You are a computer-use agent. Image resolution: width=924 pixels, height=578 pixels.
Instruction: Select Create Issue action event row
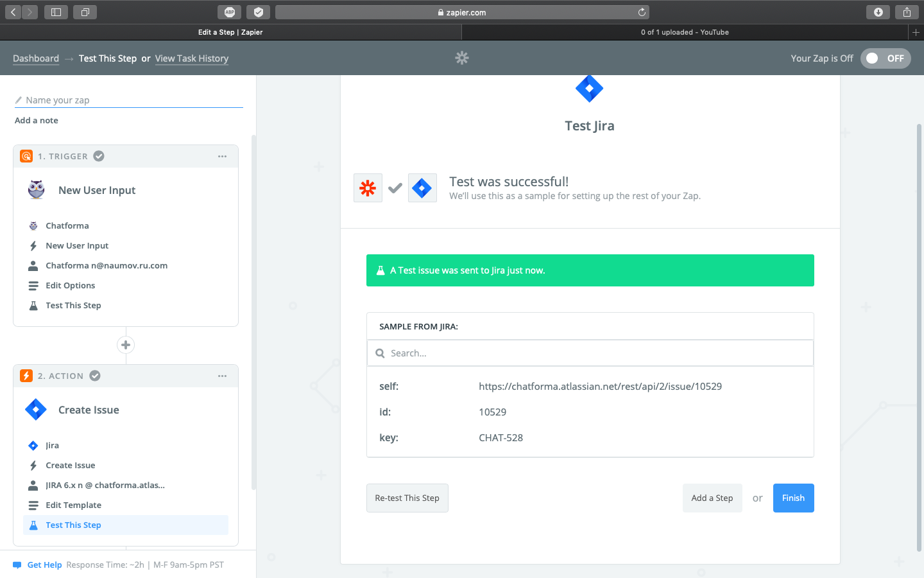point(126,465)
